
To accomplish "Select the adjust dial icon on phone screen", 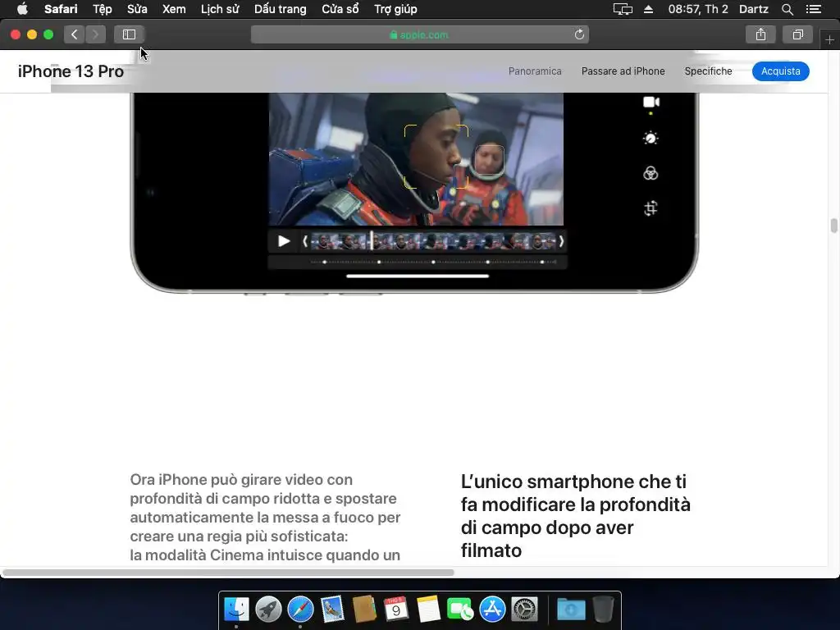I will click(651, 138).
